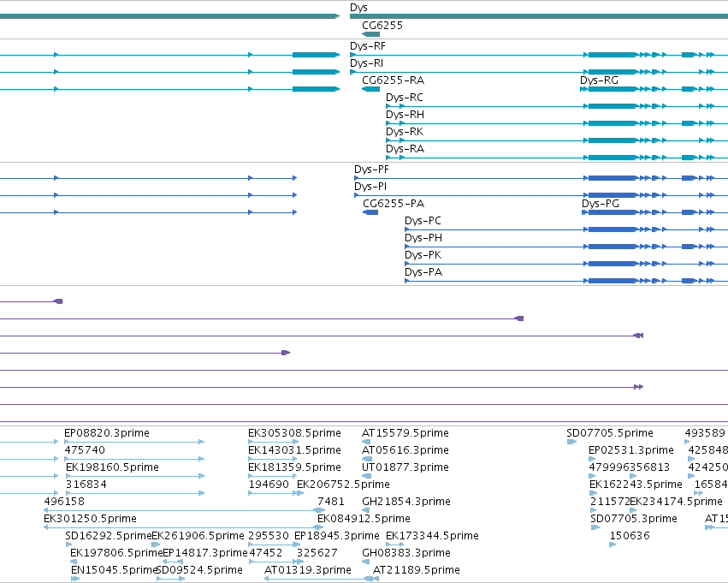Select the AT21189.5prime feature
This screenshot has height=583, width=728.
point(417,571)
